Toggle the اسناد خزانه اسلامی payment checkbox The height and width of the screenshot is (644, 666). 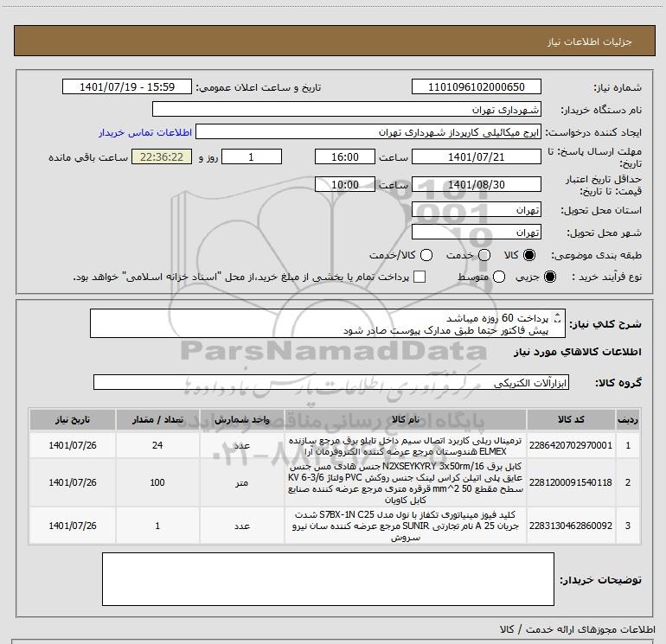(x=419, y=277)
